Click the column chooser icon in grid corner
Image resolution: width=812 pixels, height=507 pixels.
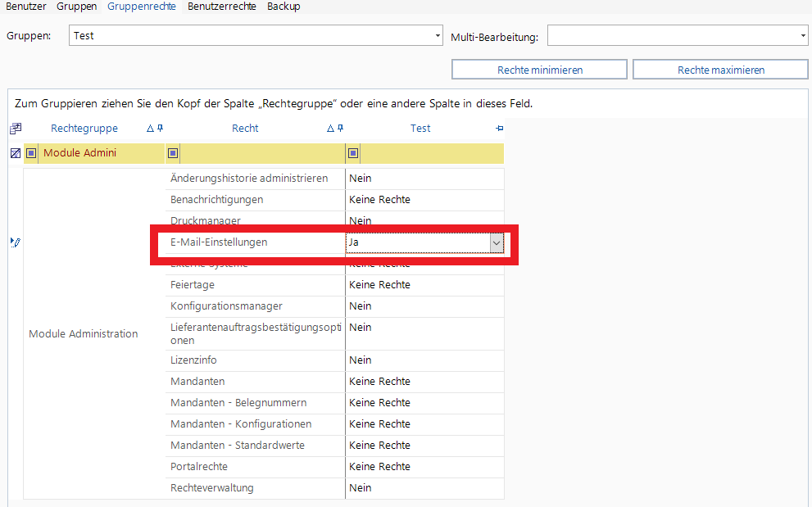15,129
